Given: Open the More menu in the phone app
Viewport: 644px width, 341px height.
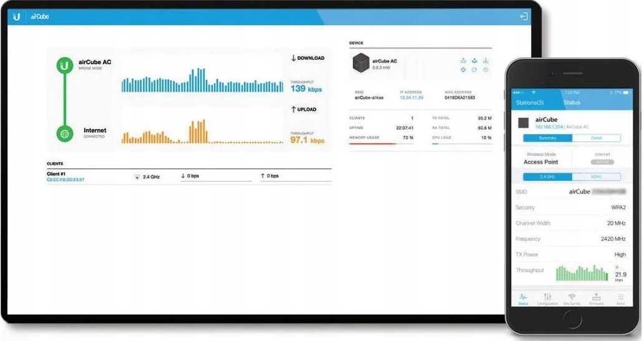Looking at the screenshot, I should click(620, 299).
